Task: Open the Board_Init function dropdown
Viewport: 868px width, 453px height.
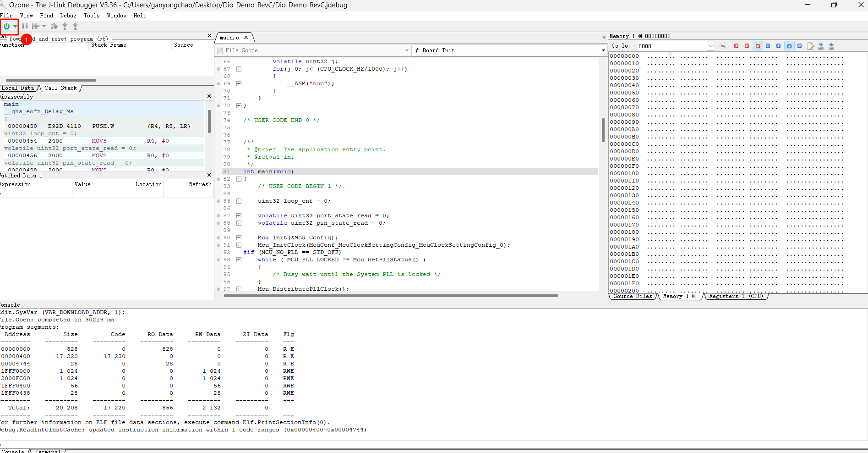Action: tap(603, 50)
